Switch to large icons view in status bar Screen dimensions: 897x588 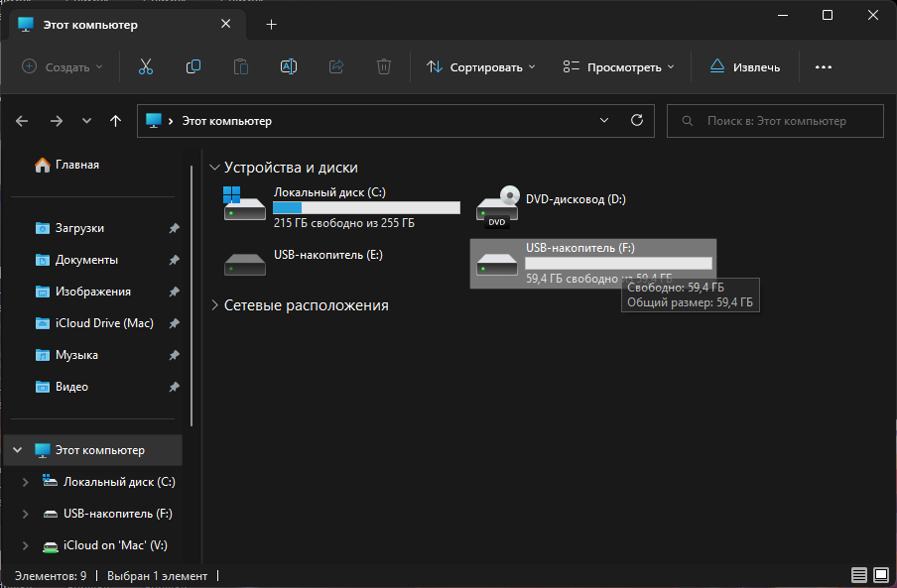coord(881,575)
